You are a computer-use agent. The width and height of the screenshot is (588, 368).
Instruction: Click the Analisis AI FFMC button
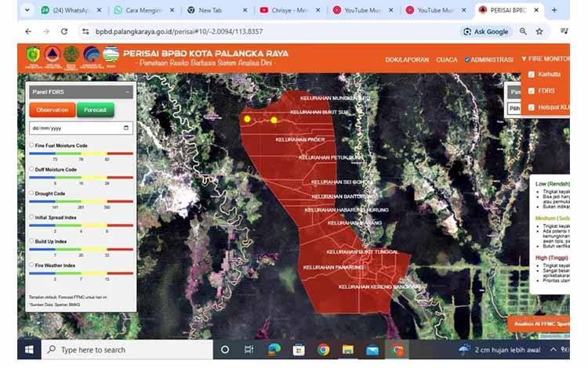540,324
